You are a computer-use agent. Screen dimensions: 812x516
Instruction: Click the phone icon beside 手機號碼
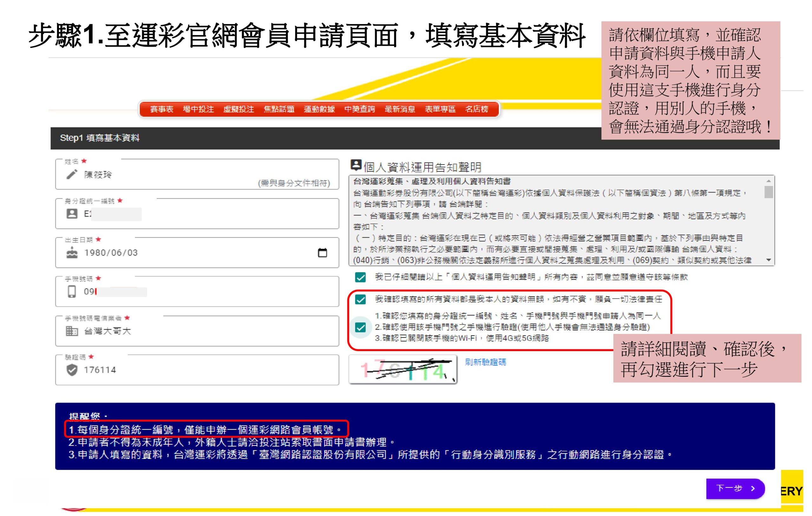coord(72,291)
